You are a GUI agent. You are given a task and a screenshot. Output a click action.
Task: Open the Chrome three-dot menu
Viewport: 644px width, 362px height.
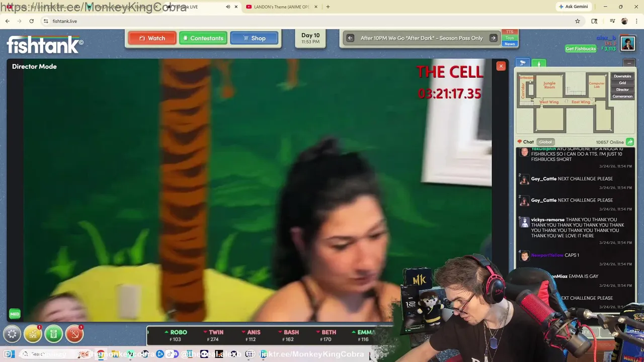click(636, 21)
